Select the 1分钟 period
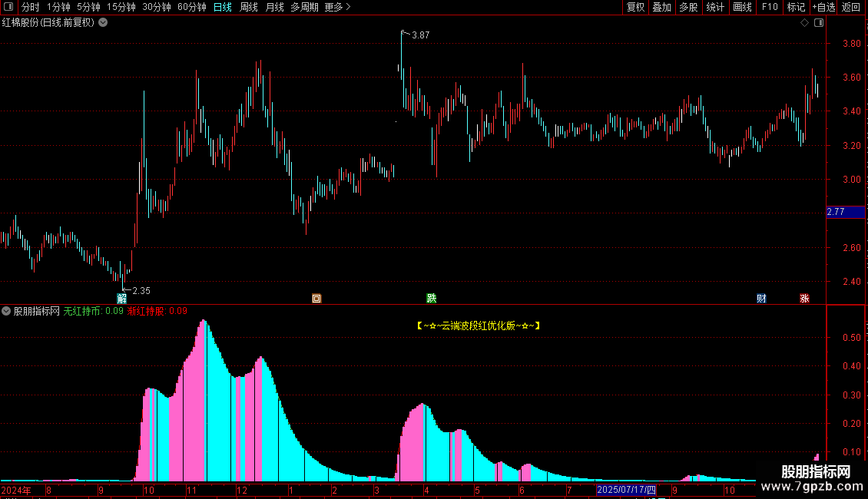Viewport: 868px width, 499px height. point(58,7)
